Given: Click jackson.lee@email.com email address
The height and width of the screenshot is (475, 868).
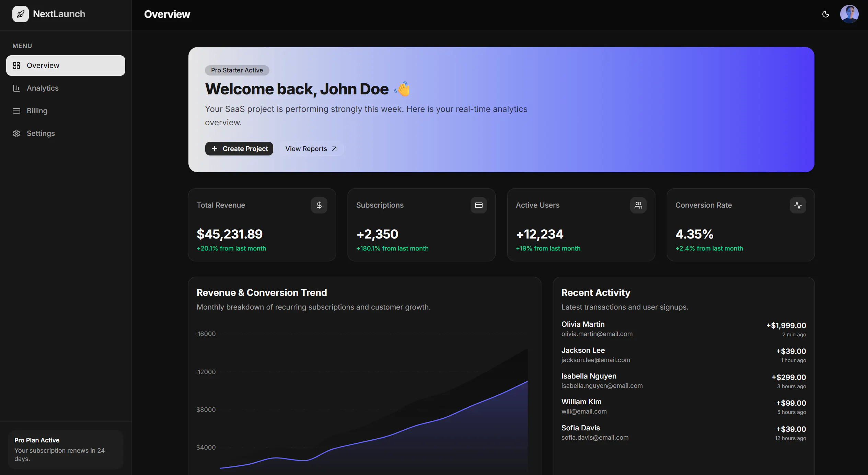Looking at the screenshot, I should [x=596, y=360].
